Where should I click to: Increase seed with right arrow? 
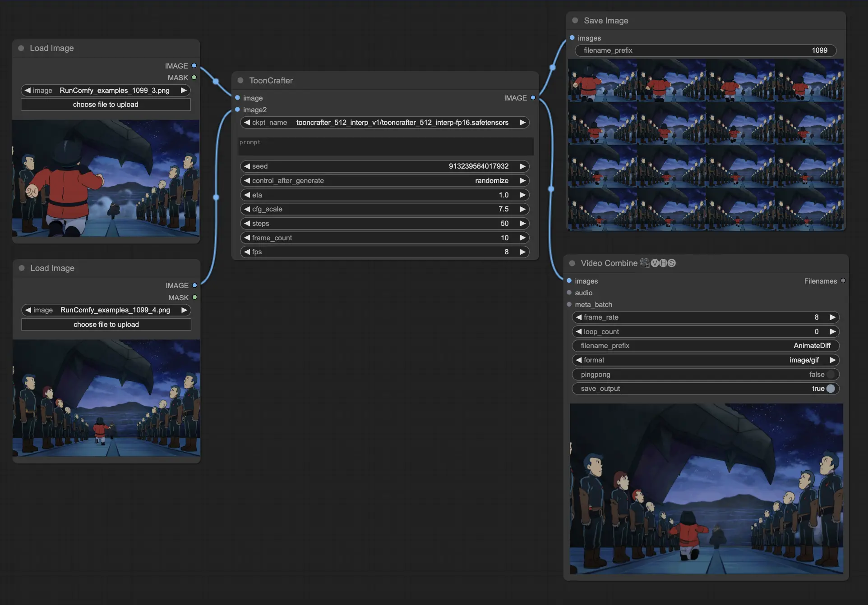(522, 166)
